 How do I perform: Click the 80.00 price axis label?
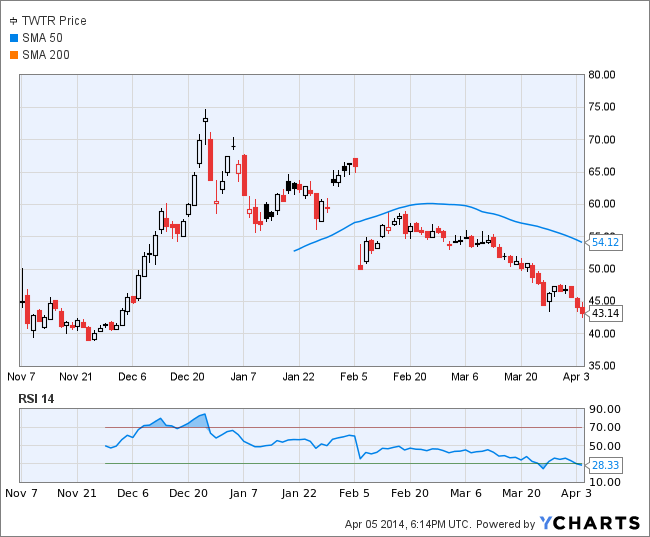click(601, 75)
